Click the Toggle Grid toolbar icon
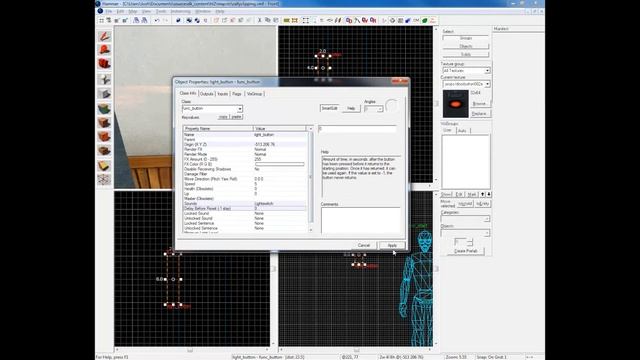The height and width of the screenshot is (360, 640). (x=102, y=20)
